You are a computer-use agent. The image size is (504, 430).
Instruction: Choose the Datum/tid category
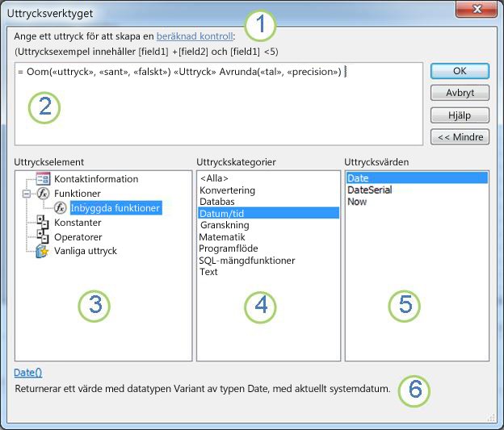[x=268, y=213]
